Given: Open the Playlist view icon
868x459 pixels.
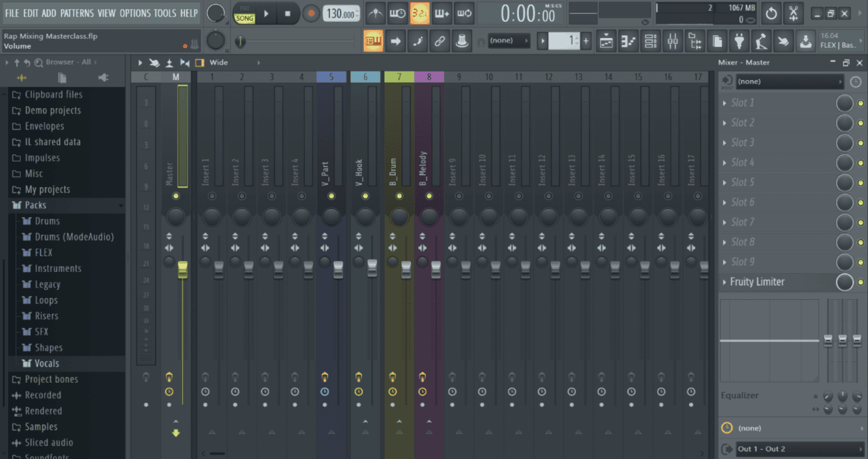Looking at the screenshot, I should [606, 41].
